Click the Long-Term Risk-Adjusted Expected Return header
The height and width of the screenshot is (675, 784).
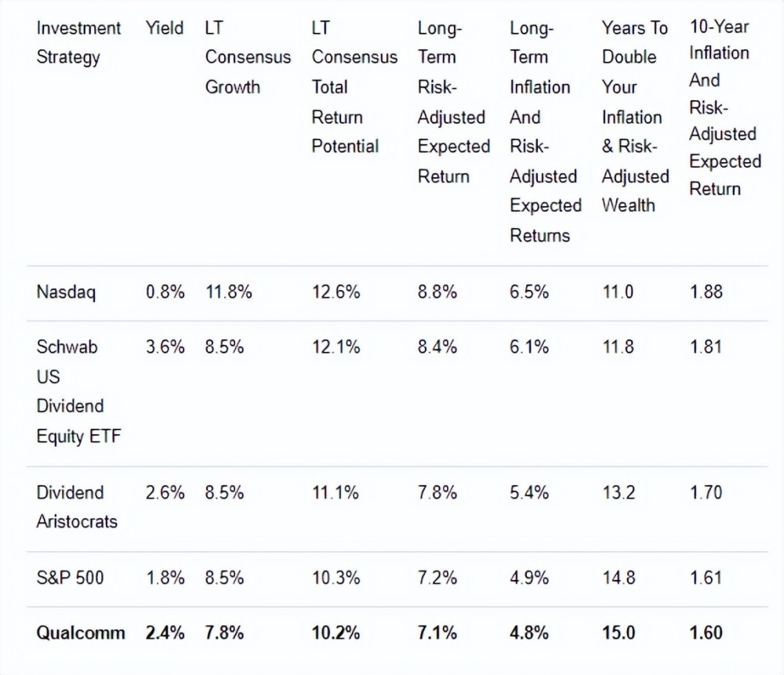click(453, 102)
